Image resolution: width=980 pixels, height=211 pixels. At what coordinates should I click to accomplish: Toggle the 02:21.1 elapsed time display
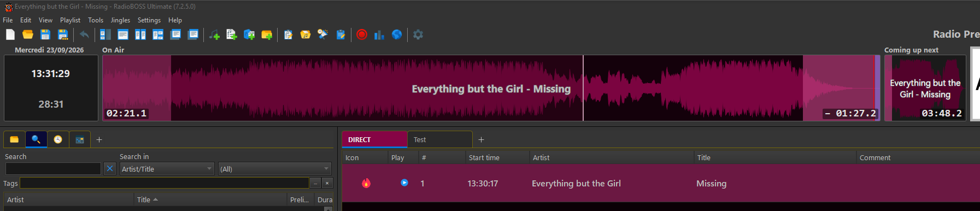pyautogui.click(x=127, y=113)
